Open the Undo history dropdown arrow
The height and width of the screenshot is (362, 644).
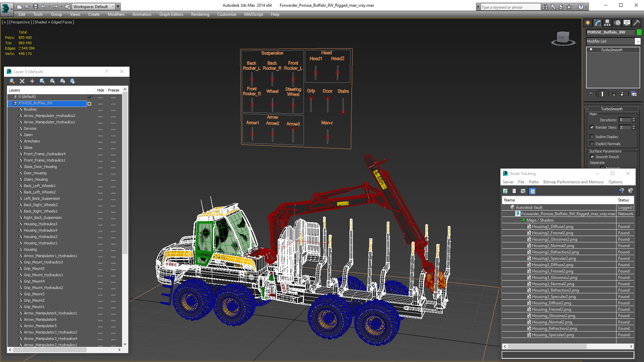[49, 6]
